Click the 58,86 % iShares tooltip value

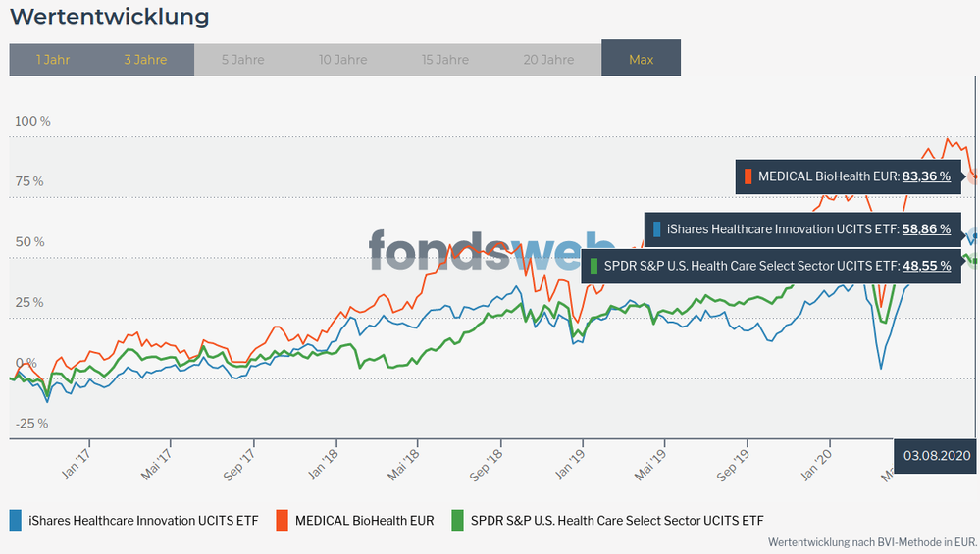926,229
